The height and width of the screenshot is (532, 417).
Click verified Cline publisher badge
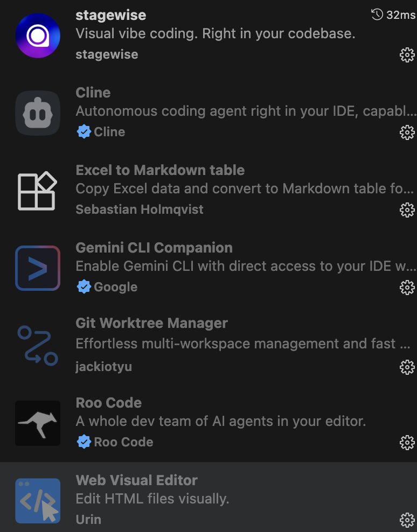coord(101,131)
